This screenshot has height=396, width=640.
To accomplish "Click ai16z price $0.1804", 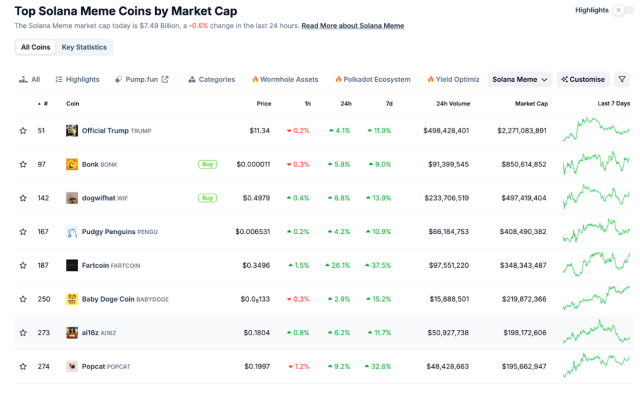I will point(257,333).
